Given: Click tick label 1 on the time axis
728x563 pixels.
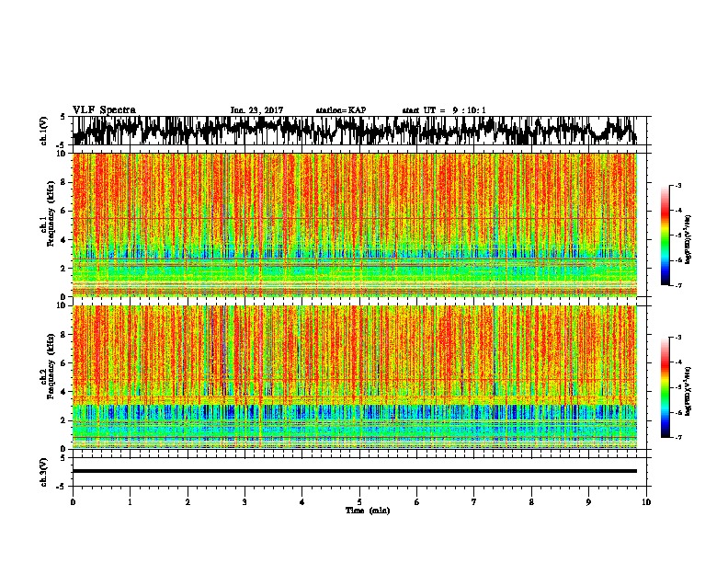Looking at the screenshot, I should 130,501.
